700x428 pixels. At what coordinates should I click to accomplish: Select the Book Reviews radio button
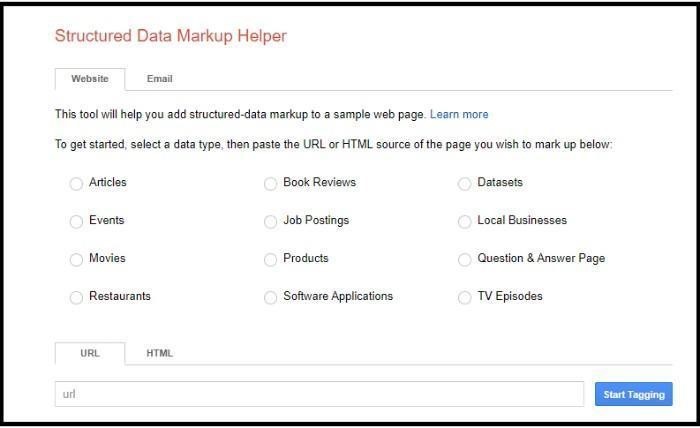(x=271, y=183)
